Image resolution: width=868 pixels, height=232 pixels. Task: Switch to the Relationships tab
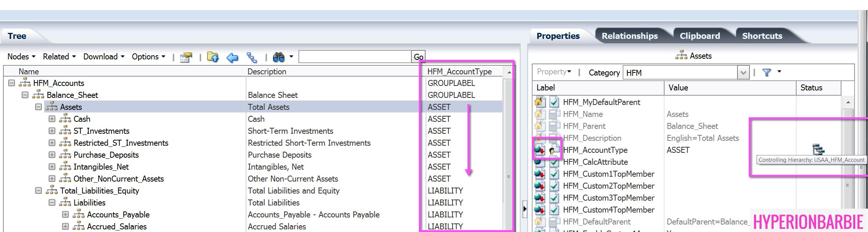(629, 36)
